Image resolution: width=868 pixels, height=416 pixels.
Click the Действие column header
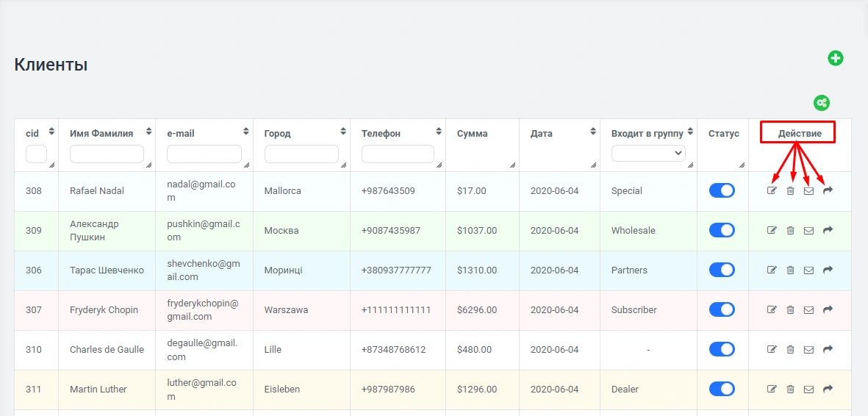coord(797,133)
